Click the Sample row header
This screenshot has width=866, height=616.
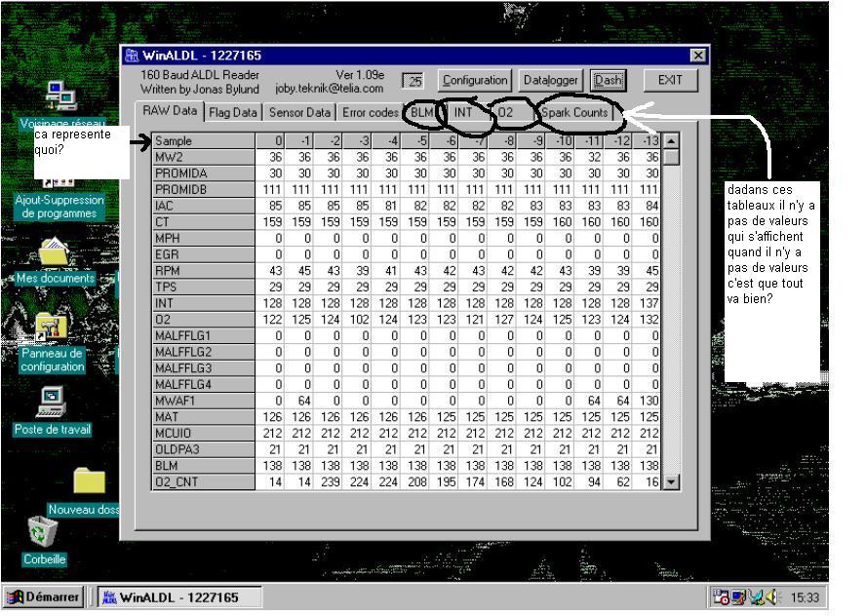pyautogui.click(x=203, y=140)
